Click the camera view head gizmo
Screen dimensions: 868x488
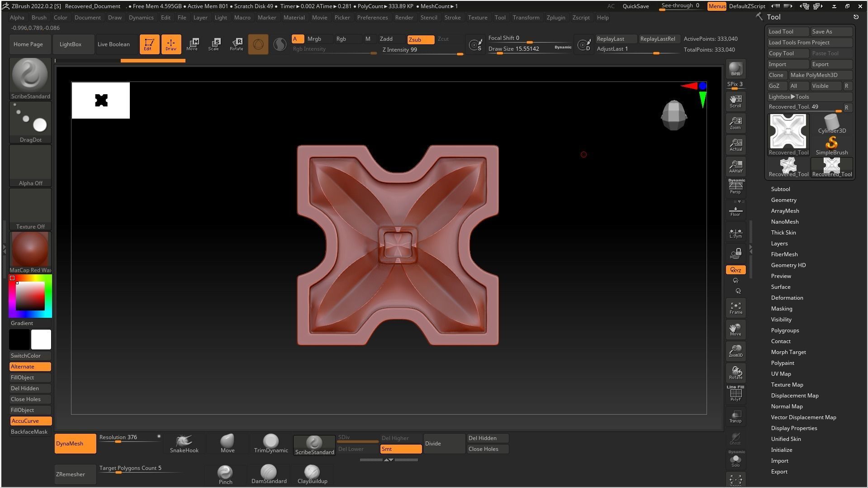tap(674, 115)
